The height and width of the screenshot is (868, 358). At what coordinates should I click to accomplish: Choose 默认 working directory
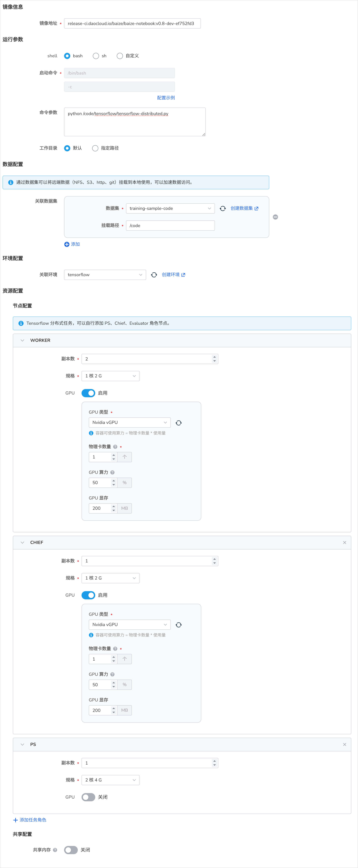point(67,148)
